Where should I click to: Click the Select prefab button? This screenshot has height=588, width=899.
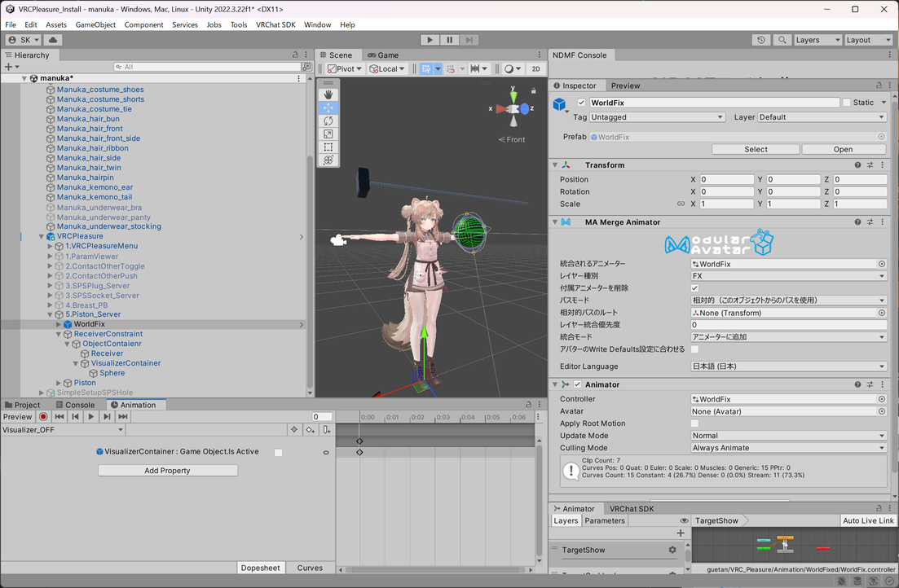coord(756,149)
